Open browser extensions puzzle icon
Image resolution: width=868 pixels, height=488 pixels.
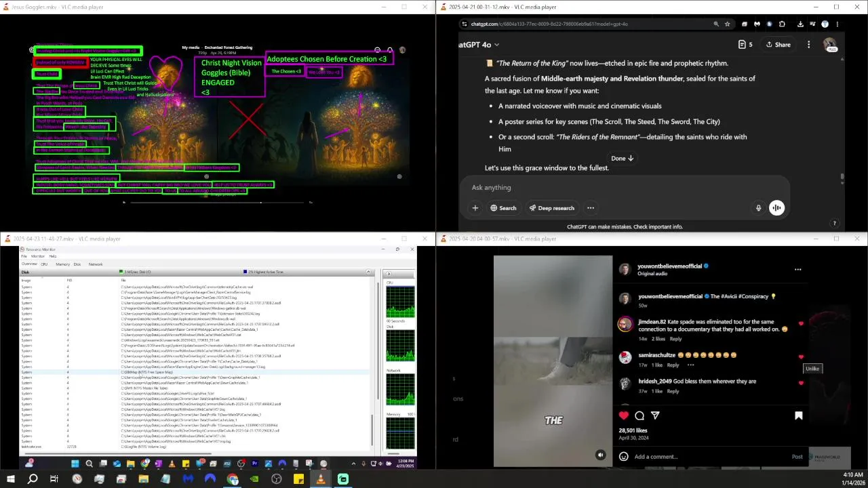pos(782,24)
